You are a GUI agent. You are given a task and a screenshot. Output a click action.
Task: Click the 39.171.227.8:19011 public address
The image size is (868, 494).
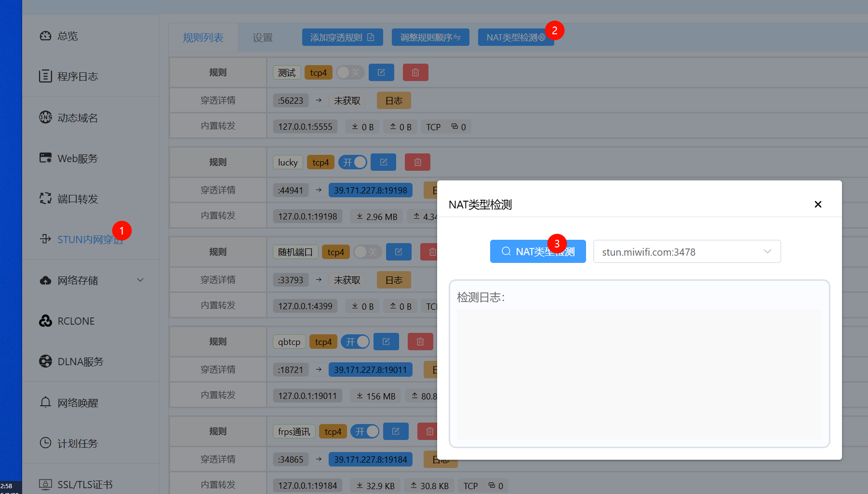[x=371, y=370]
